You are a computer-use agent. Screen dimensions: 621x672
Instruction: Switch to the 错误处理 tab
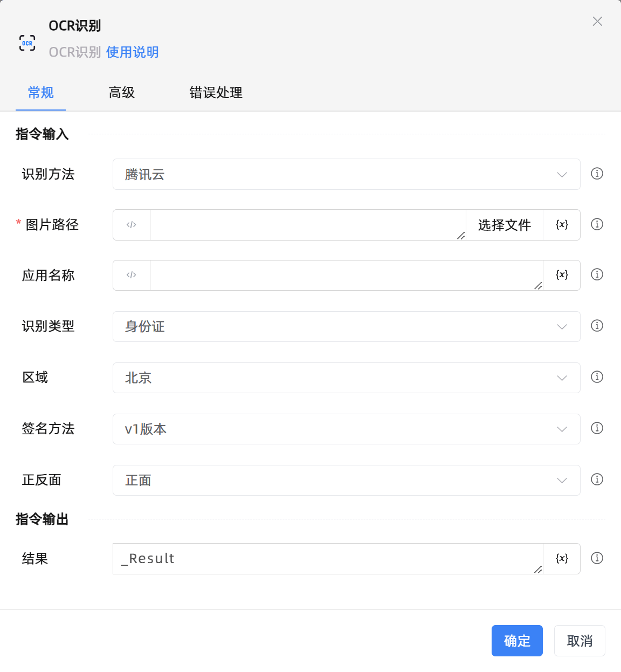click(216, 93)
